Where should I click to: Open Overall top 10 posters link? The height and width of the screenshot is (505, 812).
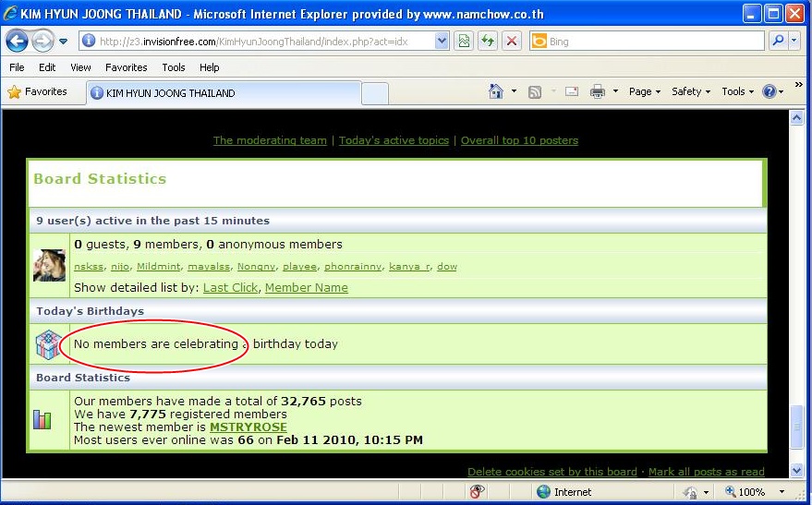519,140
